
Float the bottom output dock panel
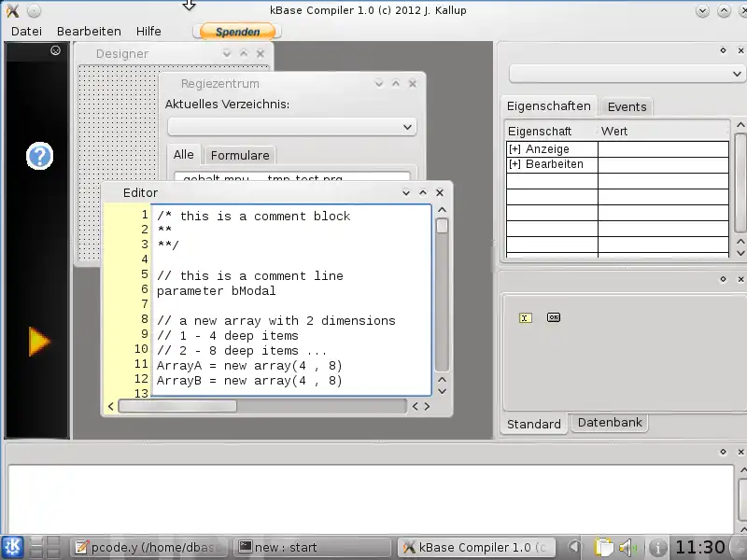tap(723, 452)
